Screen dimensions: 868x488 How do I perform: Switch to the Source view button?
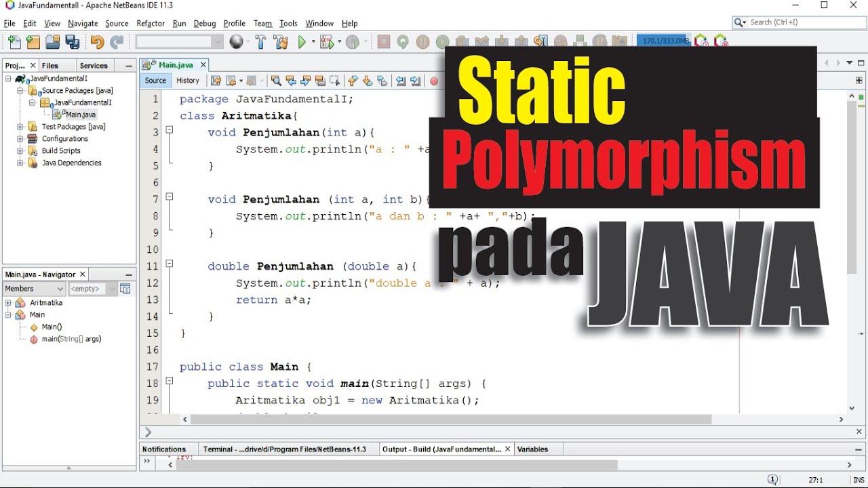pos(155,81)
